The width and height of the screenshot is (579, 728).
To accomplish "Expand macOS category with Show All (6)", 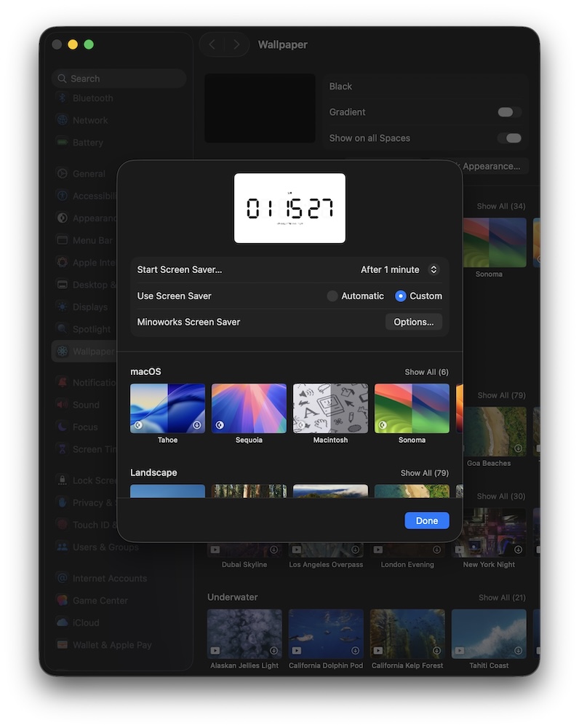I will (x=426, y=372).
